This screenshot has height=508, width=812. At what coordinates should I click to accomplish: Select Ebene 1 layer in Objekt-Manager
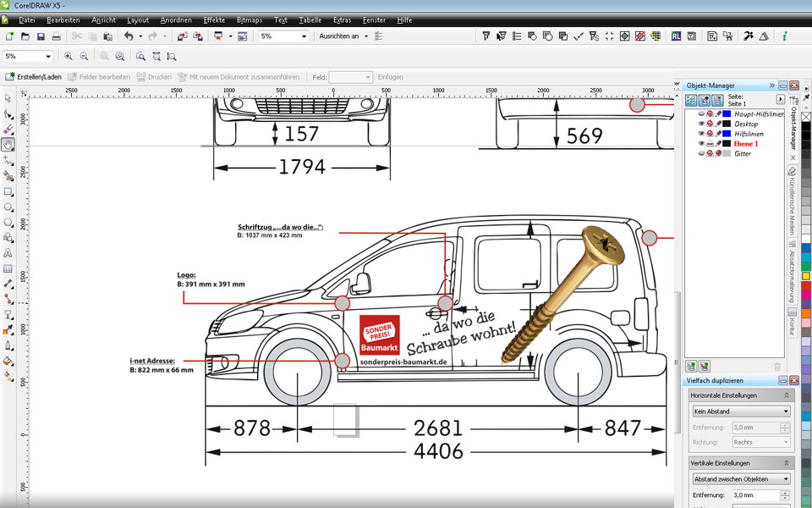coord(747,144)
